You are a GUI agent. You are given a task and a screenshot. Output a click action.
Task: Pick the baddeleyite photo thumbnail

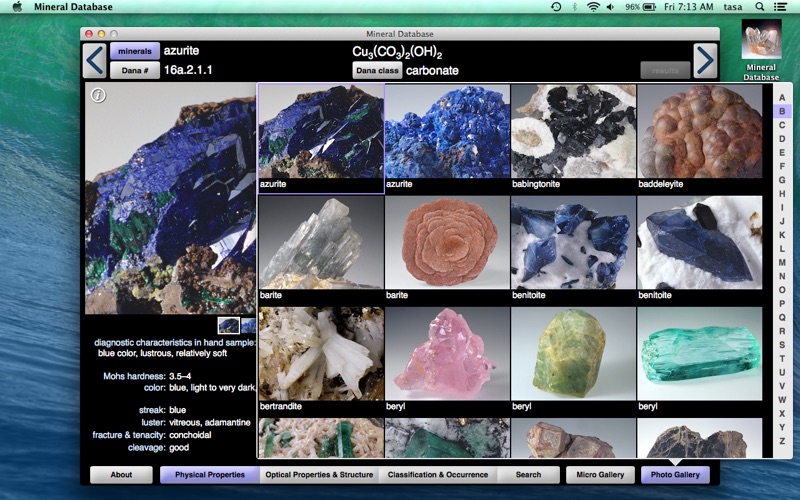[700, 131]
